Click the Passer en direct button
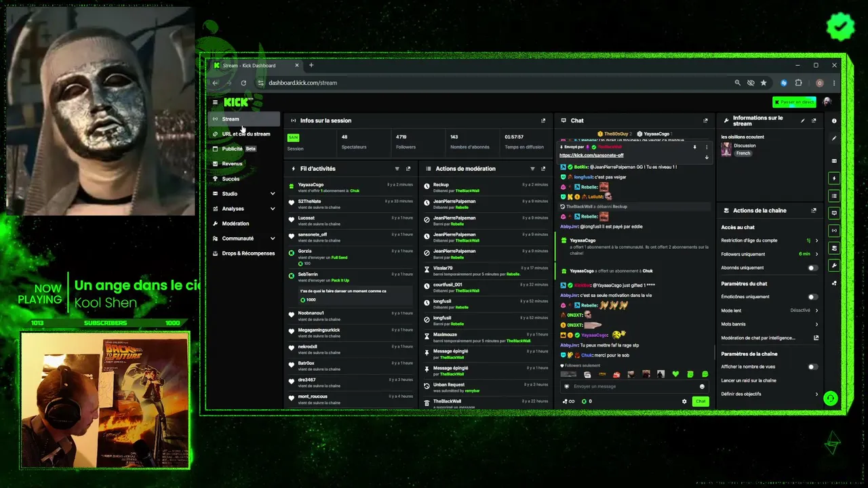This screenshot has width=868, height=488. click(x=794, y=102)
